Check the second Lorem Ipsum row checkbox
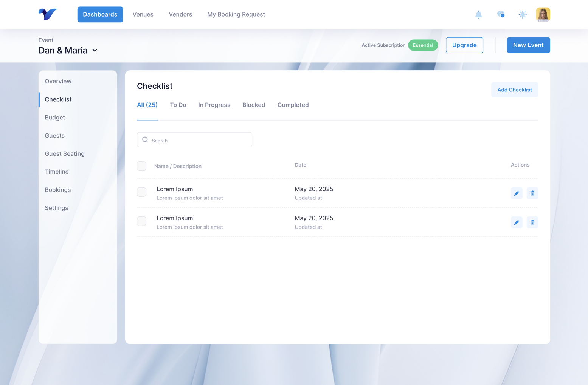 141,221
